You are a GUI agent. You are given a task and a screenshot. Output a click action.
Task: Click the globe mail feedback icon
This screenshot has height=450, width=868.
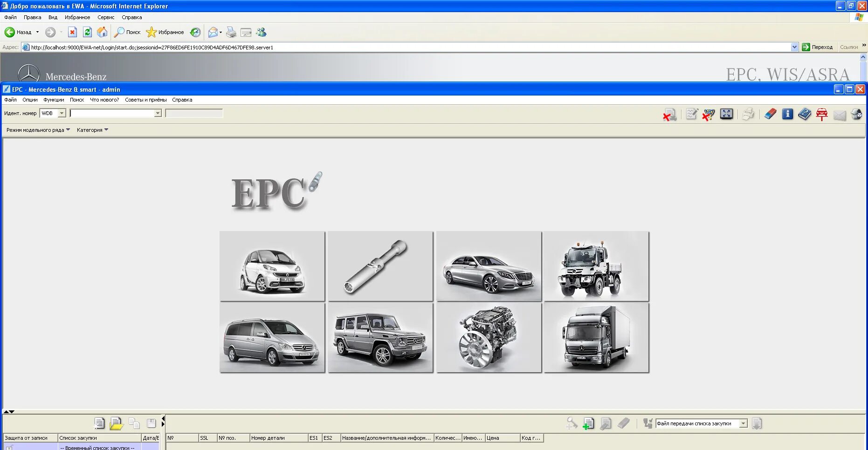856,115
